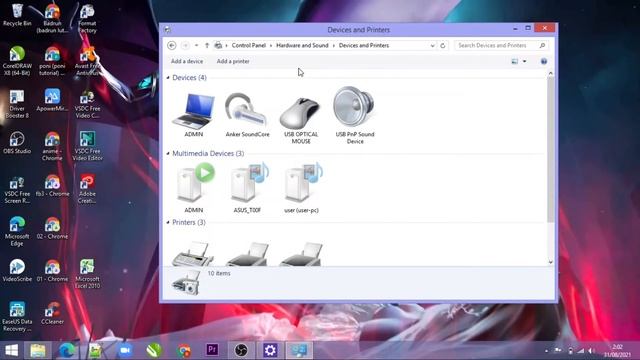Open the view options dropdown arrow

pyautogui.click(x=524, y=61)
